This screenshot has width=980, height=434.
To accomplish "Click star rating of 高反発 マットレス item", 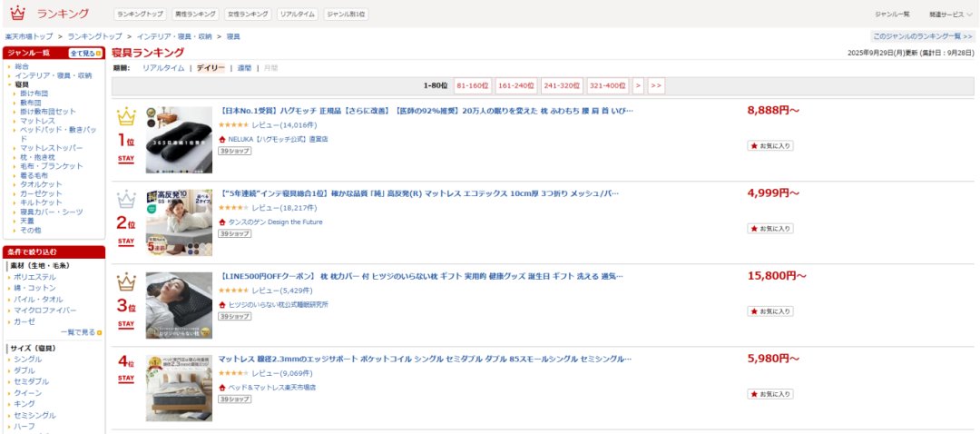I will [x=233, y=208].
